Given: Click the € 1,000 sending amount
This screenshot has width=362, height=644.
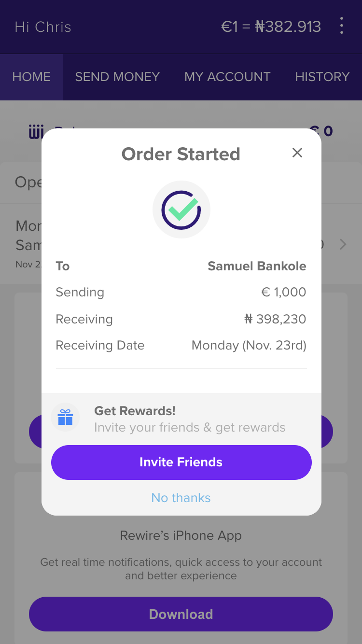Looking at the screenshot, I should [283, 292].
